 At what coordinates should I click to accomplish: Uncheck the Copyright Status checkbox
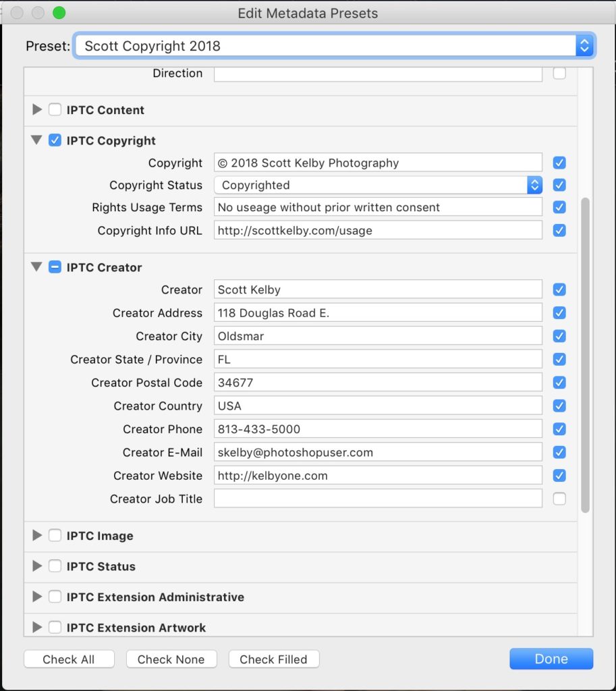pyautogui.click(x=559, y=185)
